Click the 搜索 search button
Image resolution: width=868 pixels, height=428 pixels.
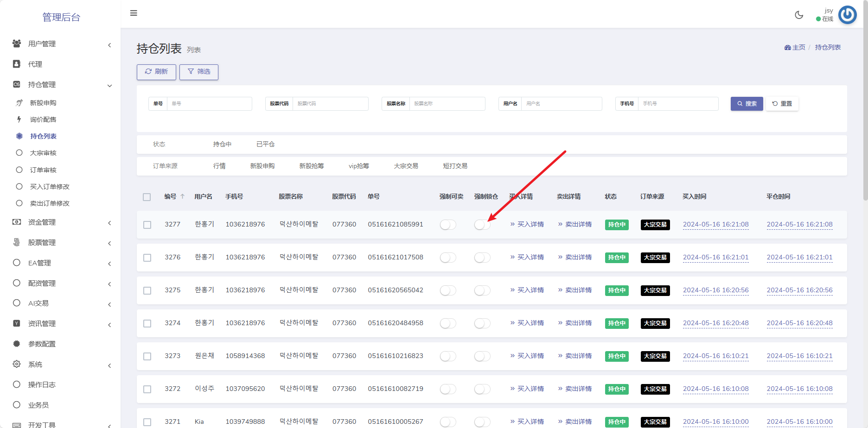(747, 104)
